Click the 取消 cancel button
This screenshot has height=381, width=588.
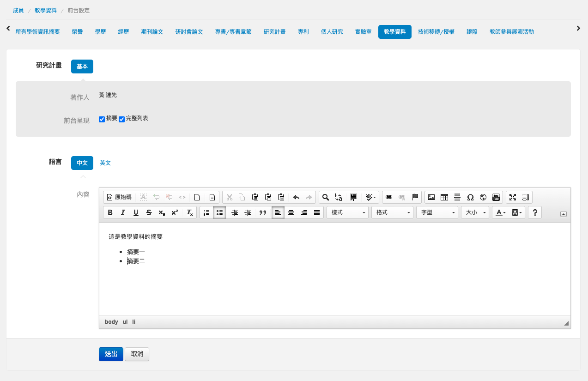point(137,354)
